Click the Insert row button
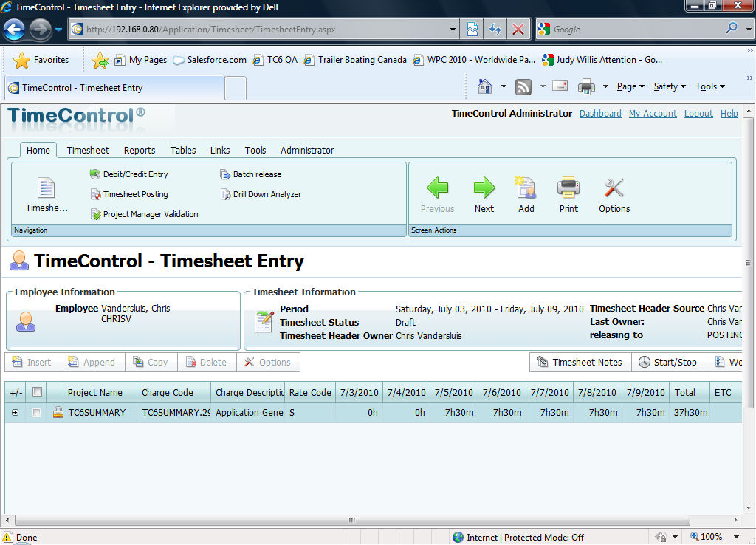 point(32,362)
